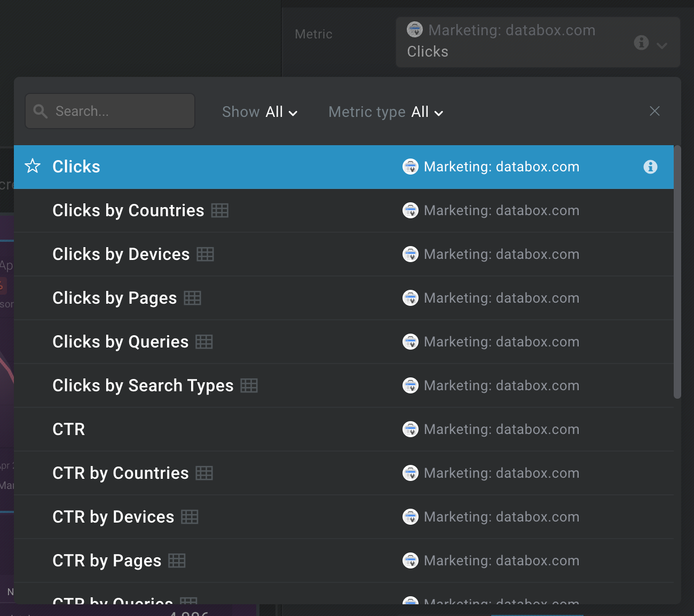Screen dimensions: 694x616
Task: Choose the CTR by Pages metric
Action: coord(344,561)
